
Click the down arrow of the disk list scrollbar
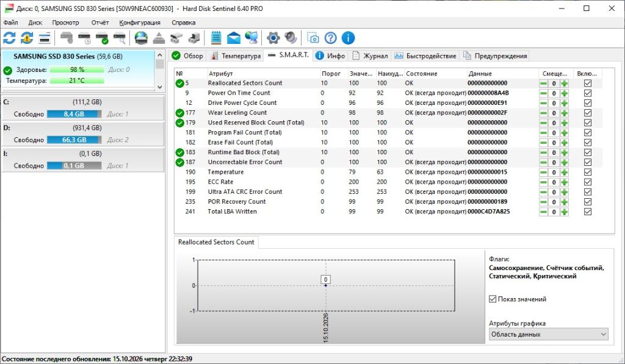tap(160, 87)
